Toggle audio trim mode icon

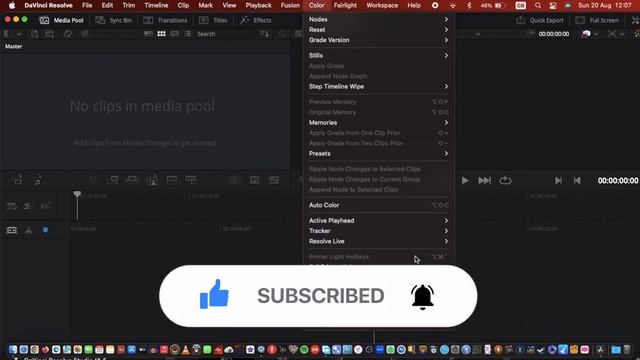pyautogui.click(x=45, y=206)
